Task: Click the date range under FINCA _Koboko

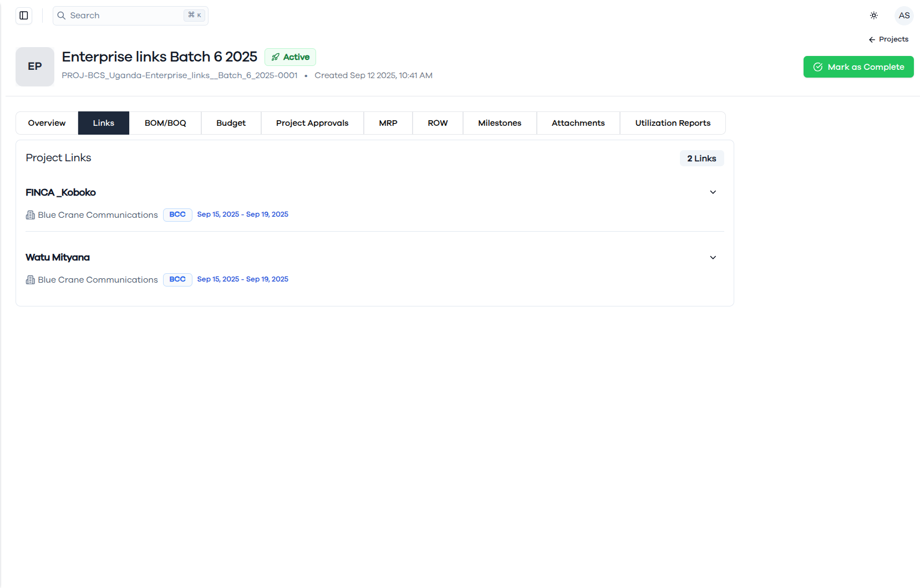Action: point(243,214)
